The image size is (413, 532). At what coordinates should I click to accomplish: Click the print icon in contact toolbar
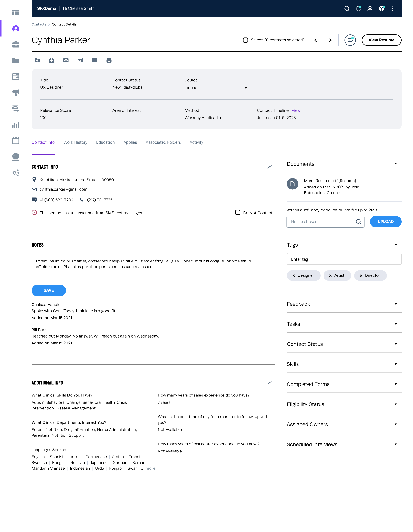click(x=109, y=60)
